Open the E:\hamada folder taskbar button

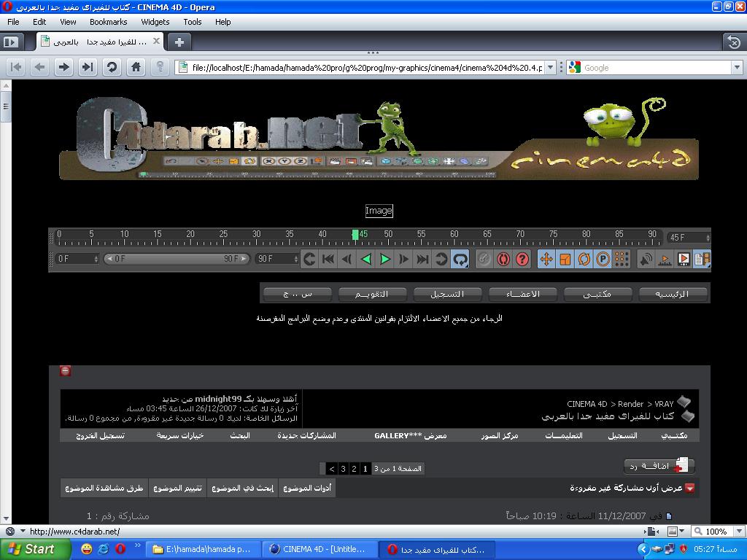pos(203,549)
